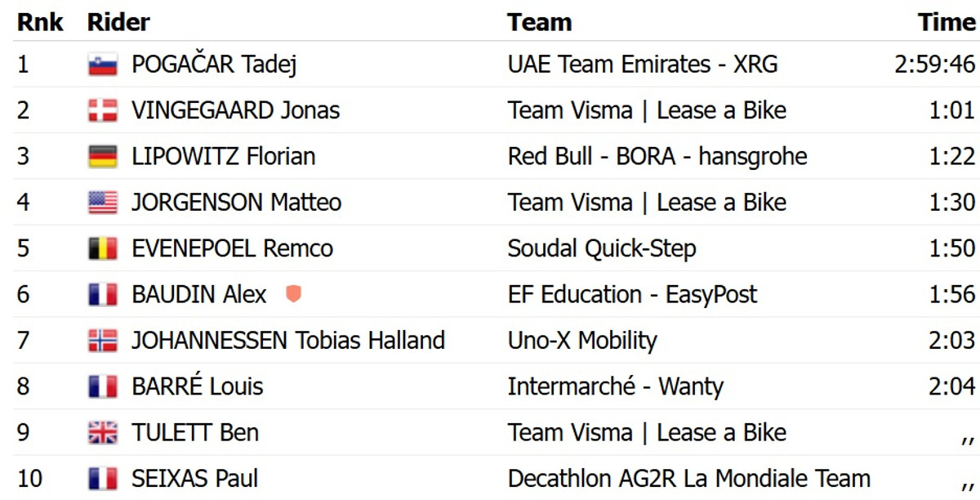Select EVENEPOEL Remco rider link
Viewport: 980px width, 500px height.
click(x=232, y=248)
